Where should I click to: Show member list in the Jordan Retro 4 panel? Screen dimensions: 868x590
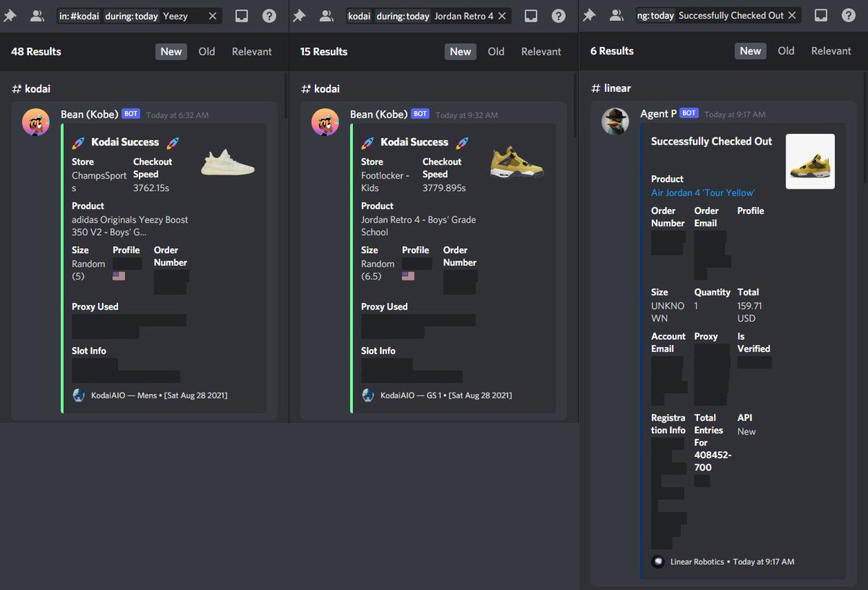(x=326, y=15)
